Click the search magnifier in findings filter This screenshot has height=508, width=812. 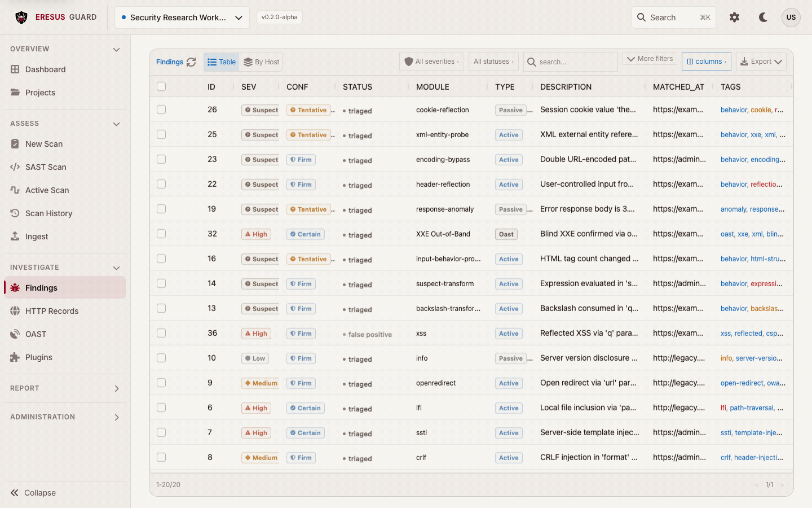coord(531,62)
